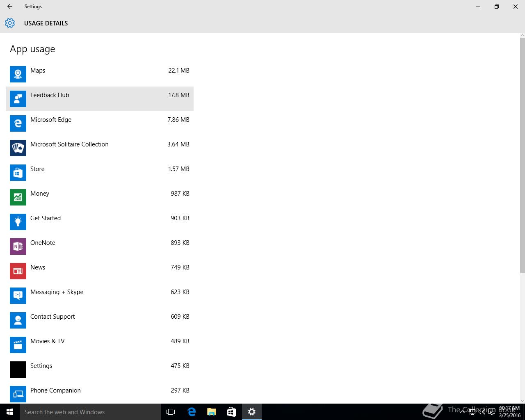
Task: Click the black Settings app tile
Action: pos(18,370)
